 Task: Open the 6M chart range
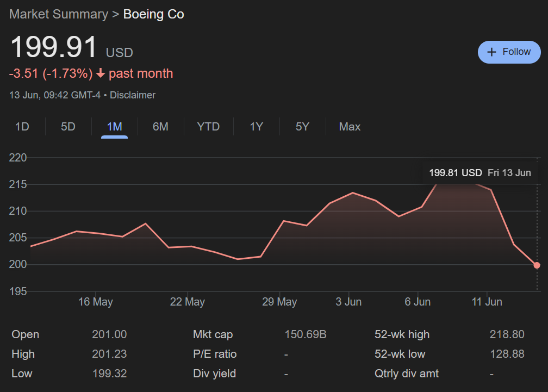(x=160, y=127)
